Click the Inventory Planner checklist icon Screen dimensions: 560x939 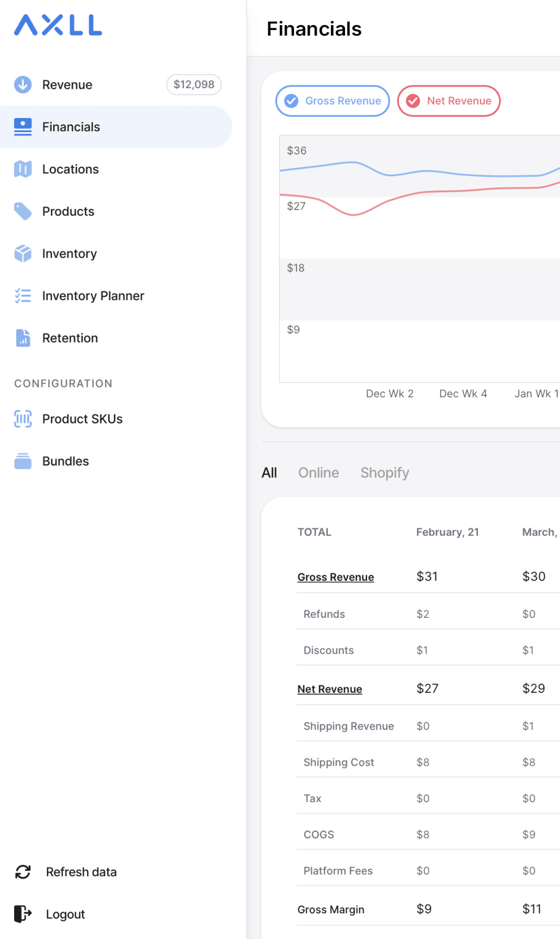point(23,296)
